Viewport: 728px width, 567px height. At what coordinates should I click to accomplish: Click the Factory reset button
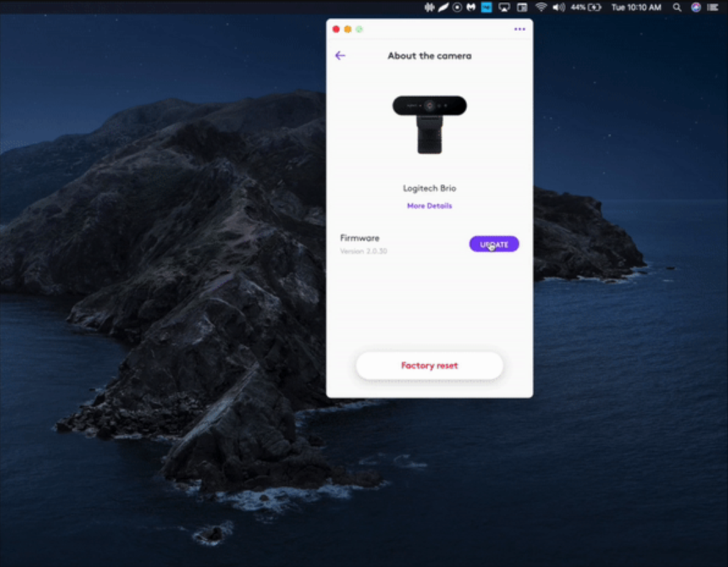429,365
